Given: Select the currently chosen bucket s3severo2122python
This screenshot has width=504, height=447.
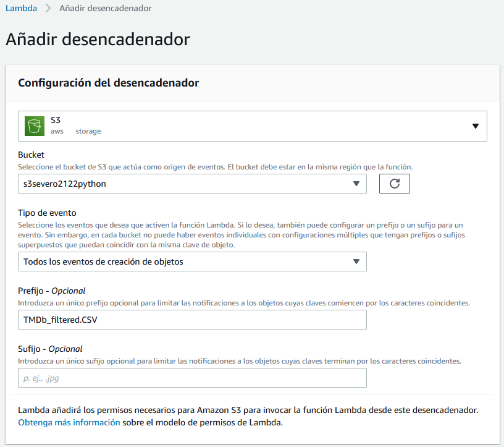Looking at the screenshot, I should [x=185, y=183].
